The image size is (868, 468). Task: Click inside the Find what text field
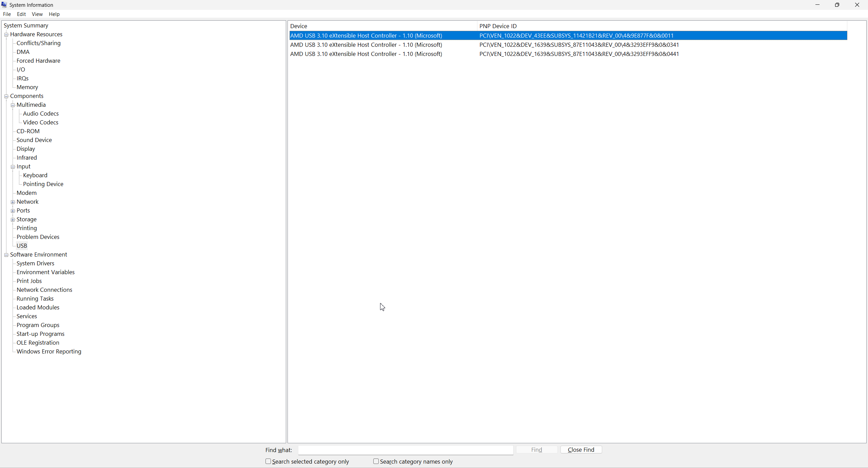tap(406, 450)
